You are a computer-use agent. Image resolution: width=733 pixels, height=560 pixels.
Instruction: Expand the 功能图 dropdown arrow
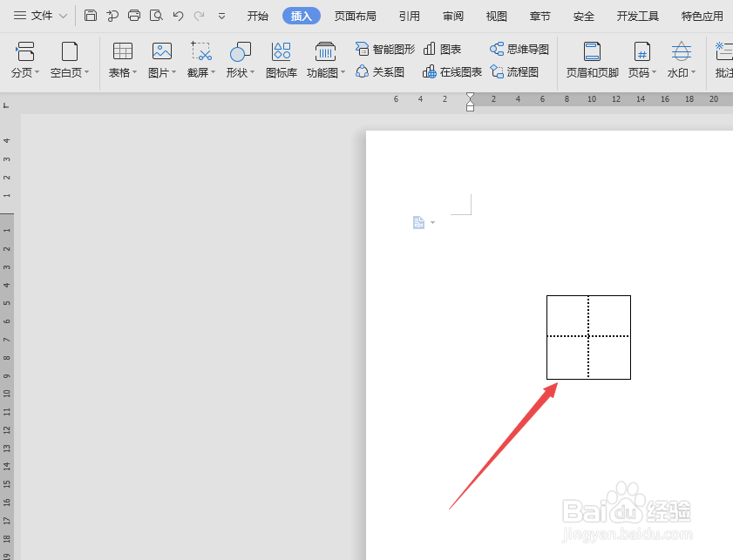tap(343, 72)
